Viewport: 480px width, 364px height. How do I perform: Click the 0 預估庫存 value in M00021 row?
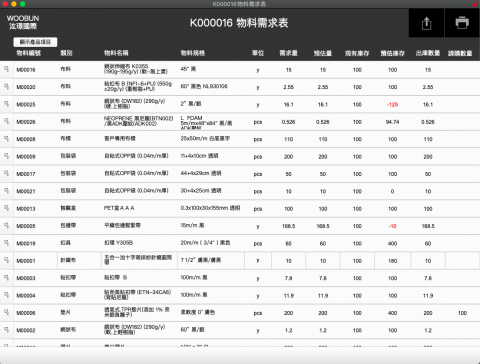pyautogui.click(x=392, y=191)
